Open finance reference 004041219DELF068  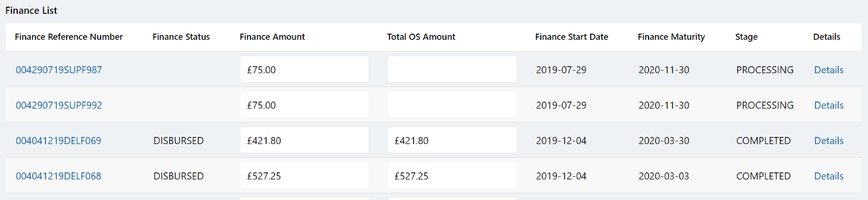(x=58, y=176)
